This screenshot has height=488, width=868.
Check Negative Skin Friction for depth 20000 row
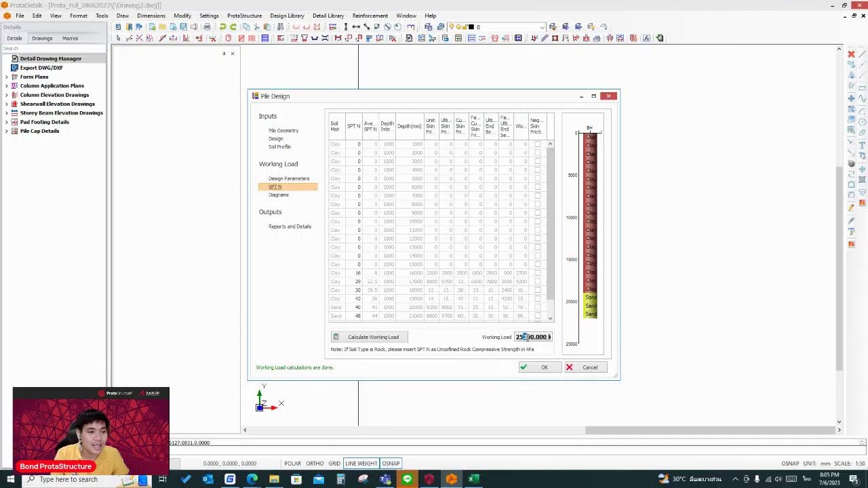(538, 307)
